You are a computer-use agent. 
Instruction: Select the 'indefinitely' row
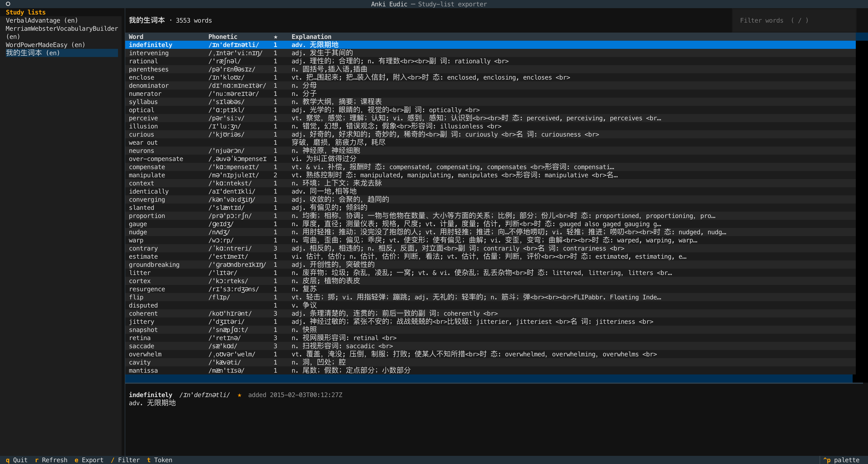(490, 45)
